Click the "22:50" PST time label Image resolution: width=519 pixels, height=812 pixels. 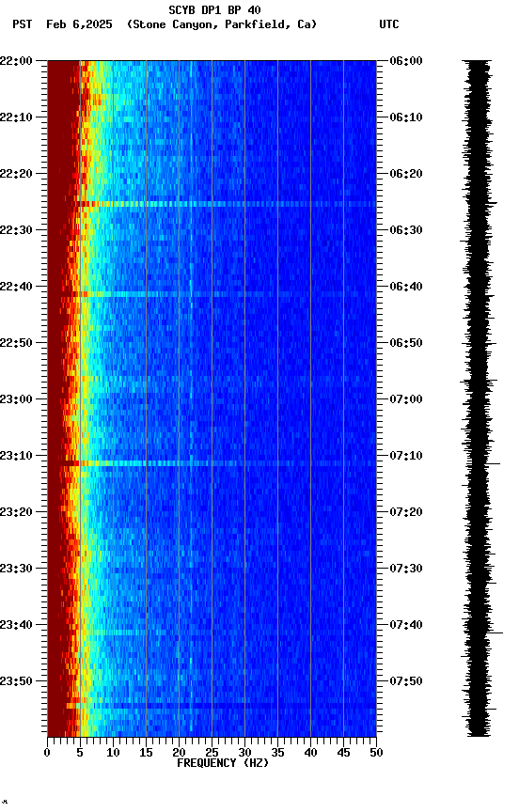click(16, 343)
